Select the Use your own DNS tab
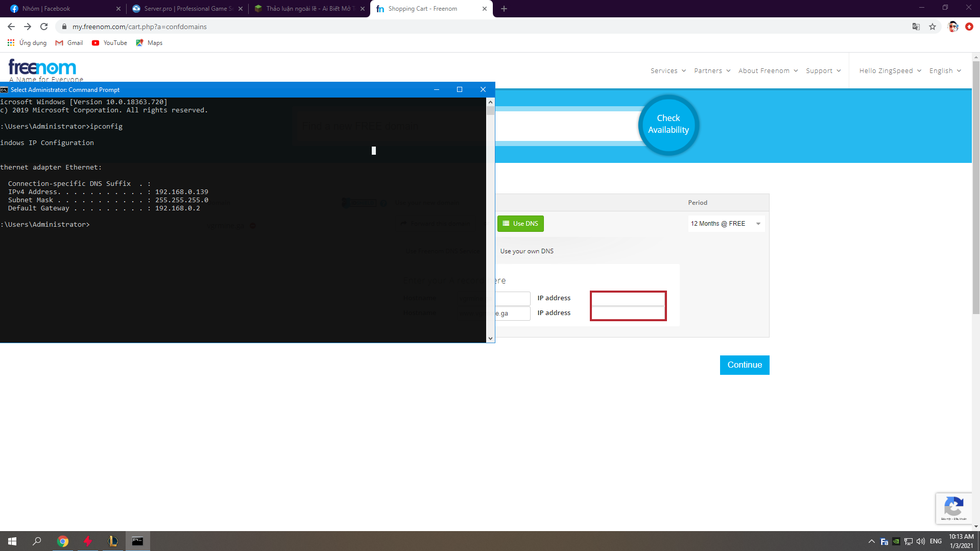 point(527,251)
